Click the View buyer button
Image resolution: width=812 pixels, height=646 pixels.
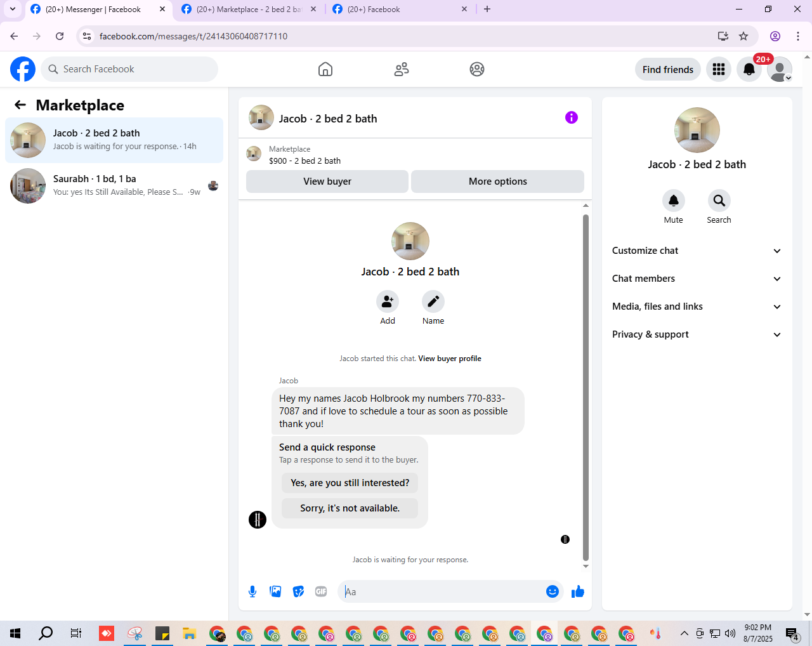(327, 181)
